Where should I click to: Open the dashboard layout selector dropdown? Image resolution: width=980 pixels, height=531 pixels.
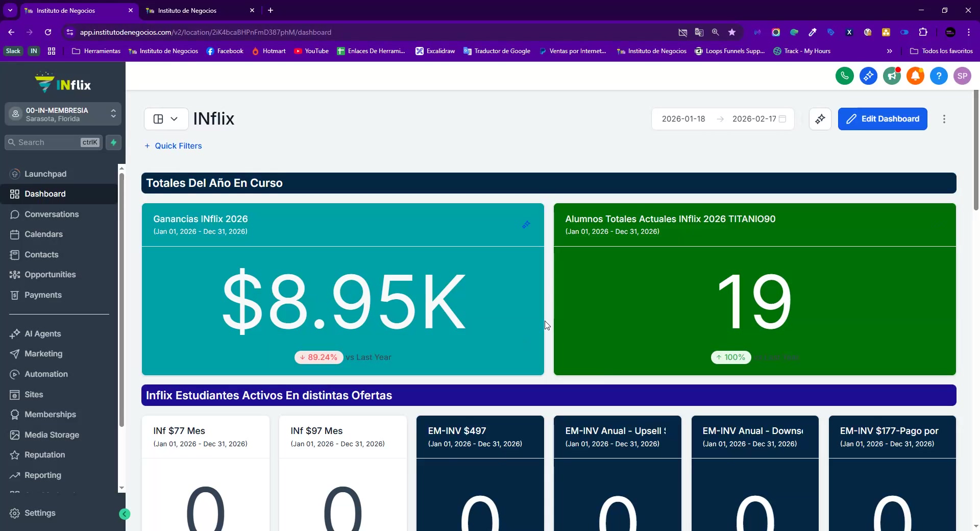[x=166, y=119]
